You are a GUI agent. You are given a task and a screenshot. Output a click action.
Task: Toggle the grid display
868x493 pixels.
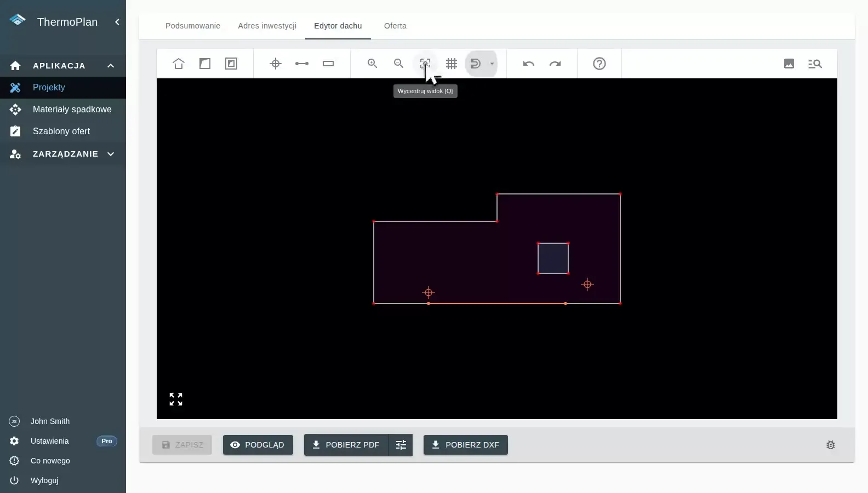pos(452,64)
